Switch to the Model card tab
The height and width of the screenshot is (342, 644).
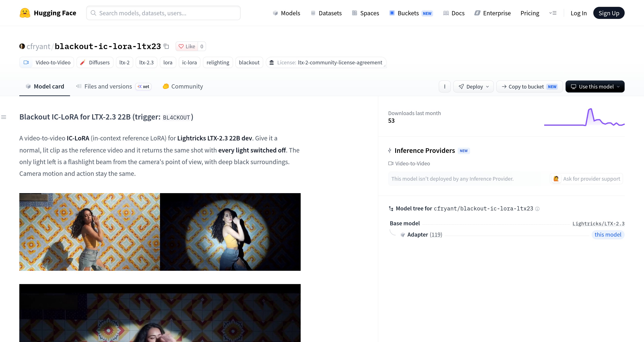coord(45,87)
